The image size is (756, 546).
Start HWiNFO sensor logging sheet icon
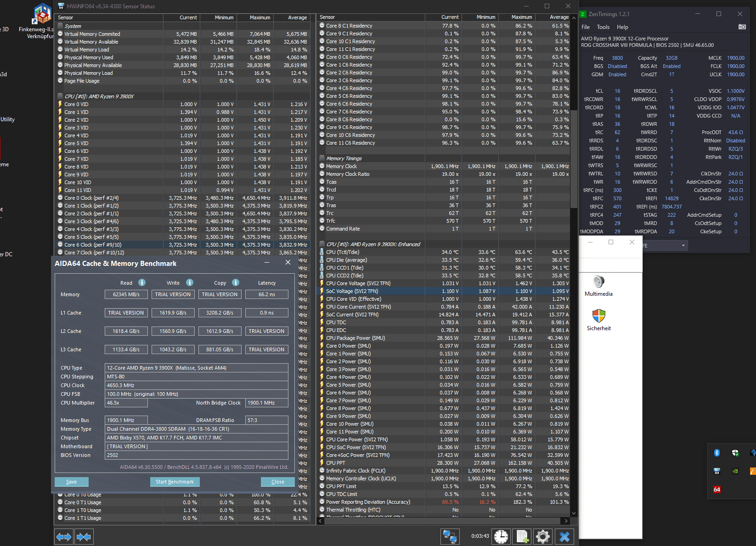click(x=522, y=536)
